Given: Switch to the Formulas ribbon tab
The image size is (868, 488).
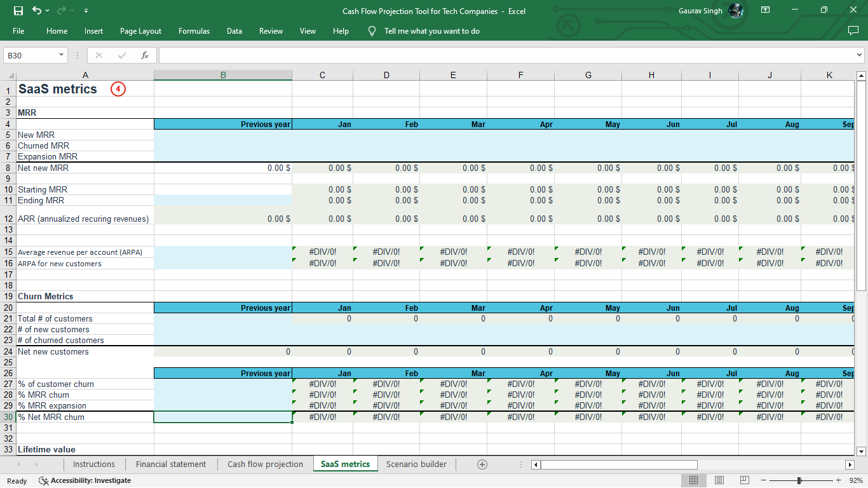Looking at the screenshot, I should pos(194,30).
